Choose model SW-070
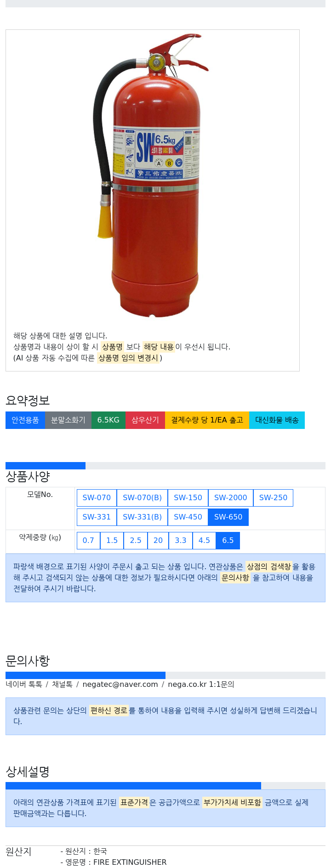This screenshot has width=331, height=868. coord(97,498)
